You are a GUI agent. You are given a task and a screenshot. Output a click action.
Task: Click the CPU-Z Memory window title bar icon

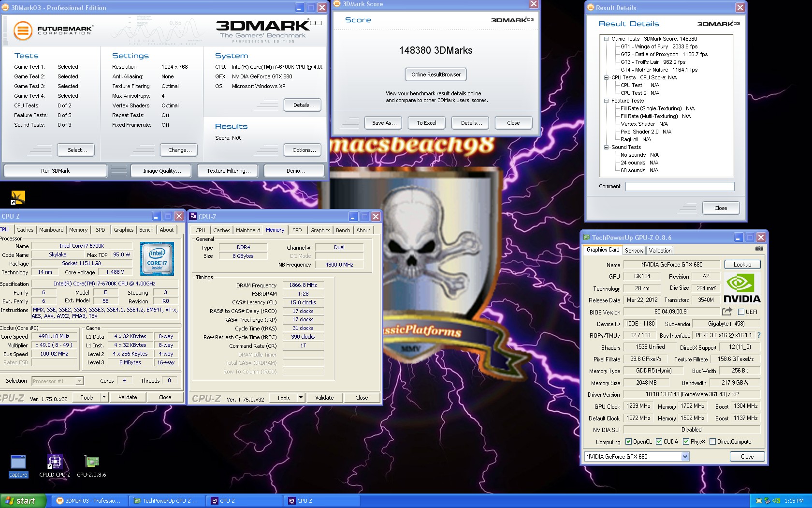(x=193, y=216)
